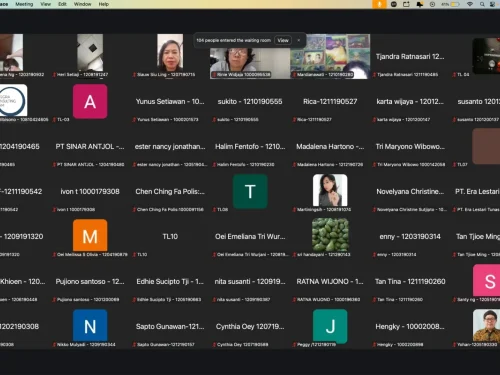
Task: Select the ester nancy jonathan tile
Action: [170, 146]
